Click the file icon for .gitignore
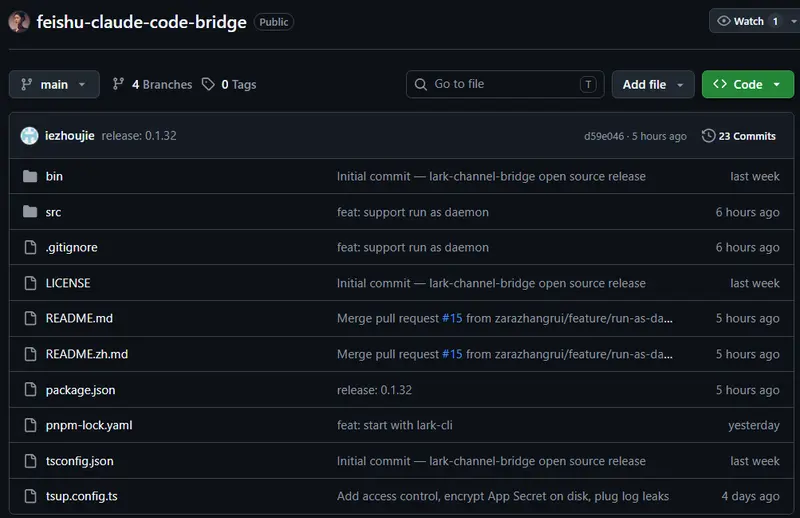Image resolution: width=800 pixels, height=518 pixels. point(31,248)
